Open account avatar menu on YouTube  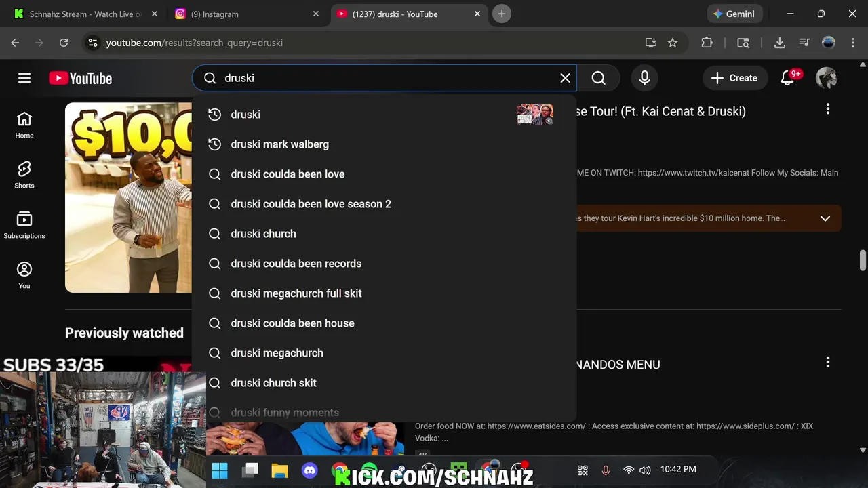coord(826,78)
